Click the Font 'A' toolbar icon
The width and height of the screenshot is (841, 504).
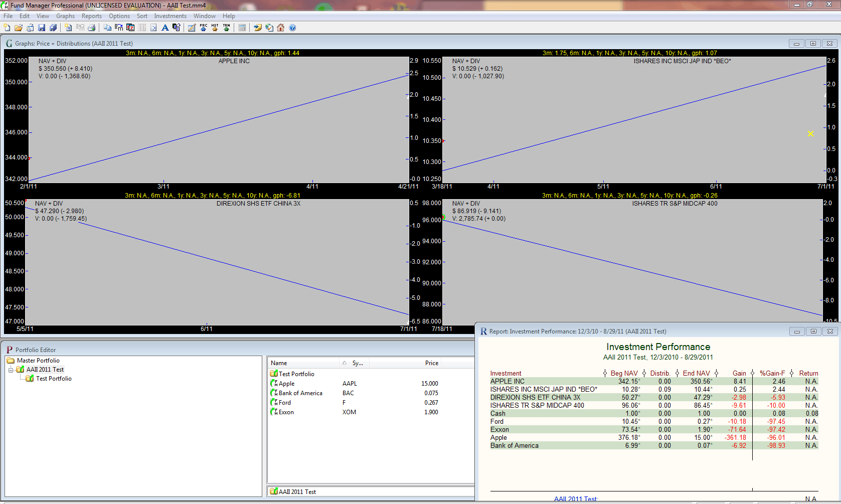click(164, 28)
